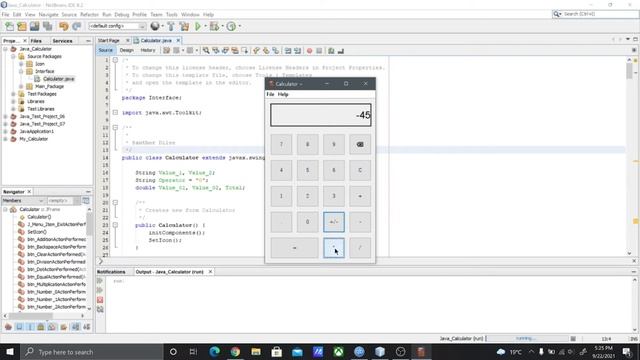Click the Profile Project toolbar icon

[x=231, y=27]
